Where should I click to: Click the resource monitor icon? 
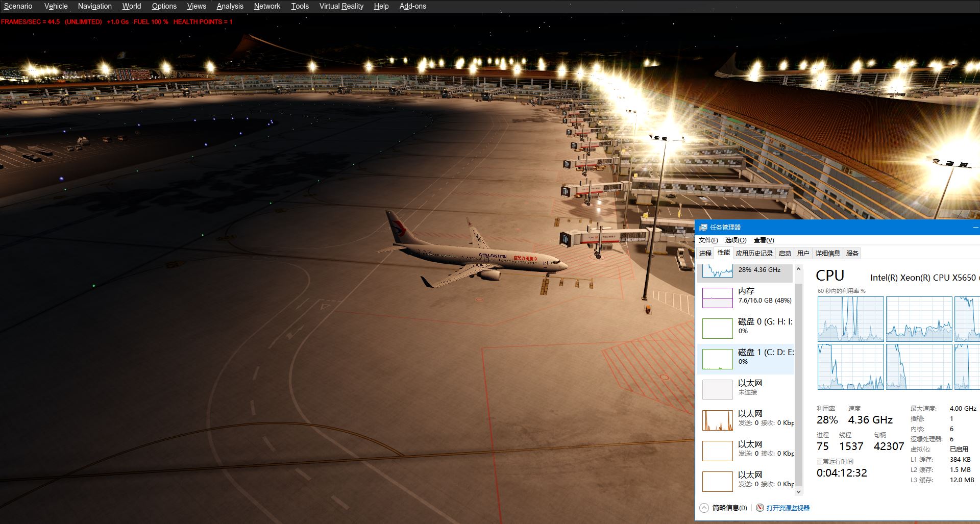tap(760, 508)
